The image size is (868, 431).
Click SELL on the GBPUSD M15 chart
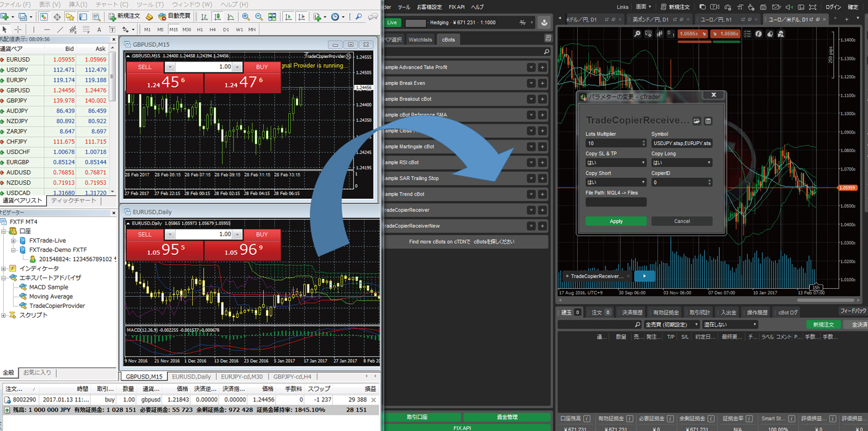(145, 66)
